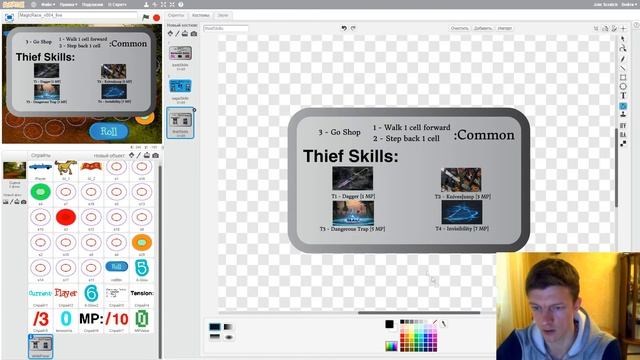Click the Forward a layer icon
This screenshot has height=360, width=640.
[x=623, y=125]
